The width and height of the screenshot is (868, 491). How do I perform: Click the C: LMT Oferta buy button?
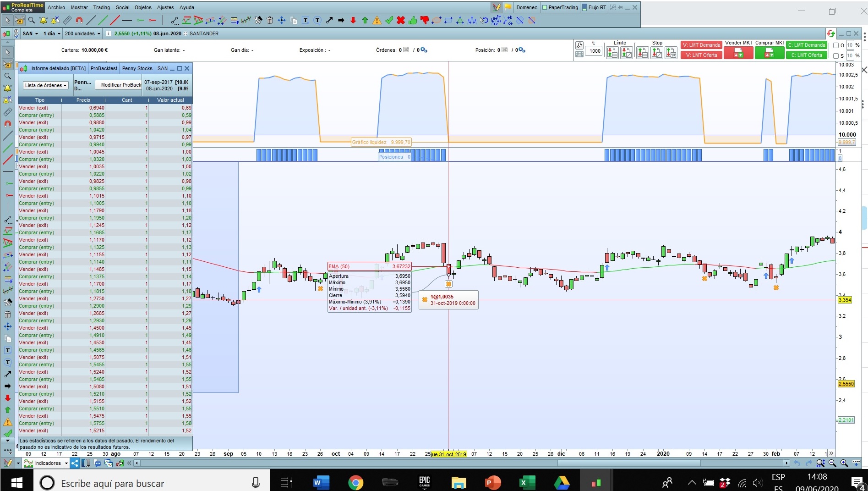[x=807, y=55]
